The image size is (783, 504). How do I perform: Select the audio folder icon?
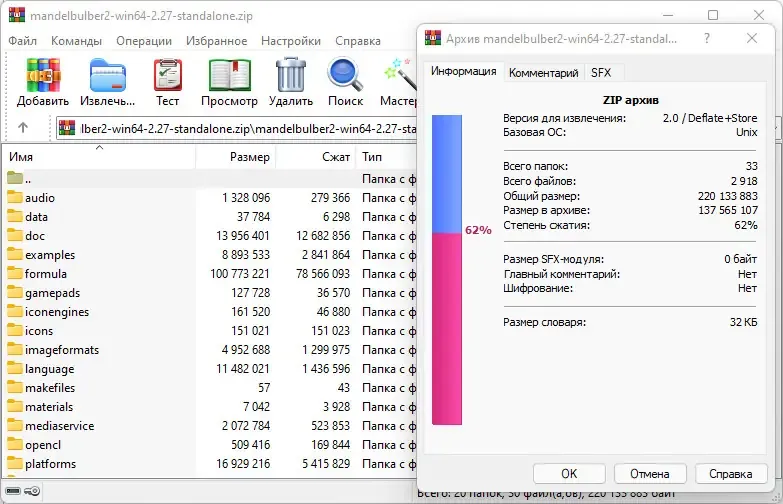pos(15,197)
